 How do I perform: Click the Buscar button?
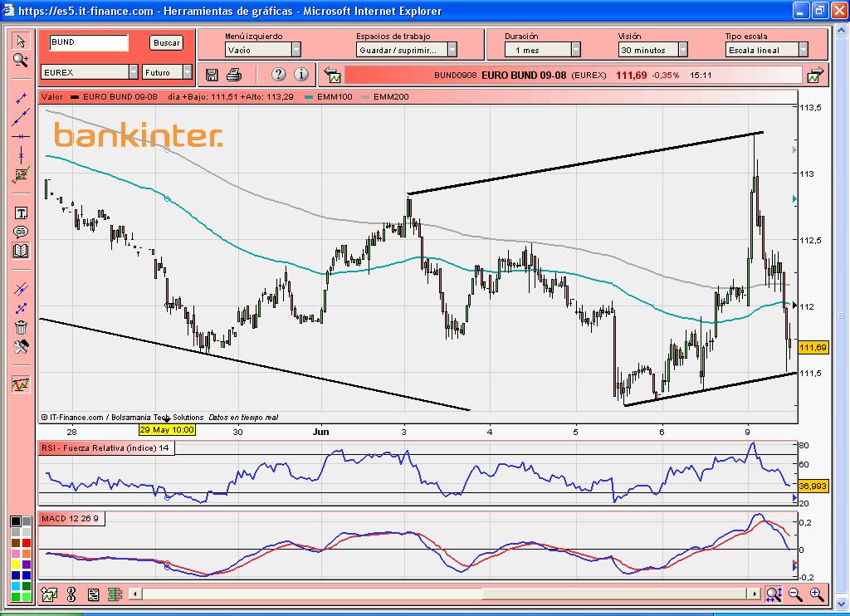pyautogui.click(x=166, y=43)
